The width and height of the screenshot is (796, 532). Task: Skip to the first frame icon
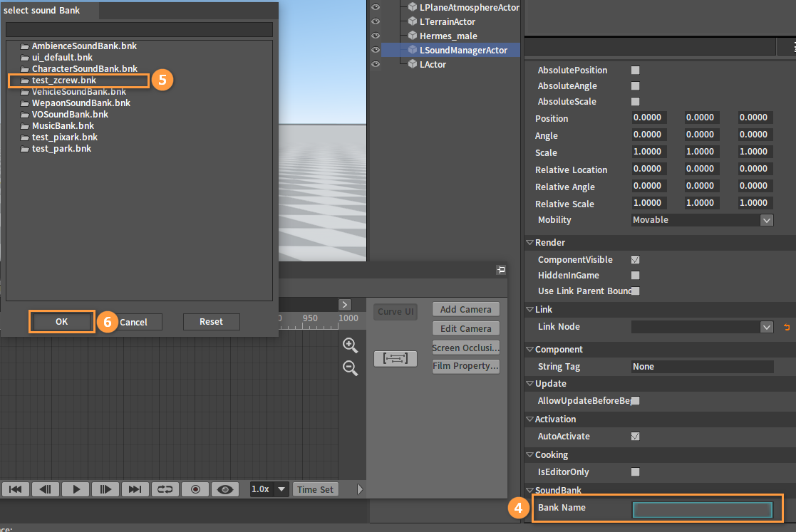click(x=15, y=489)
